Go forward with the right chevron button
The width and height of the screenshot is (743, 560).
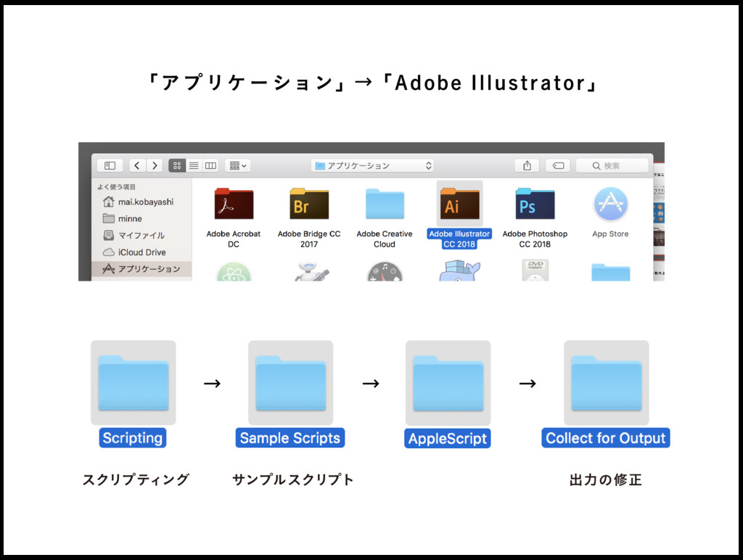[x=154, y=166]
